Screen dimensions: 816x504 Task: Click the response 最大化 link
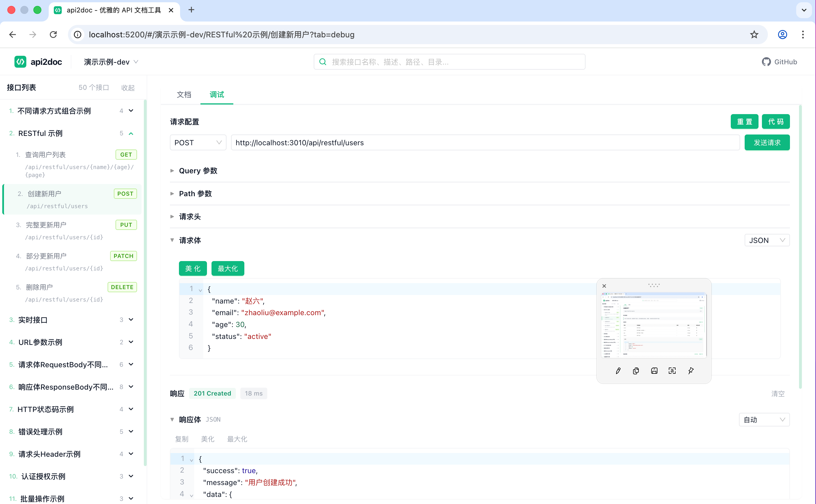(237, 439)
